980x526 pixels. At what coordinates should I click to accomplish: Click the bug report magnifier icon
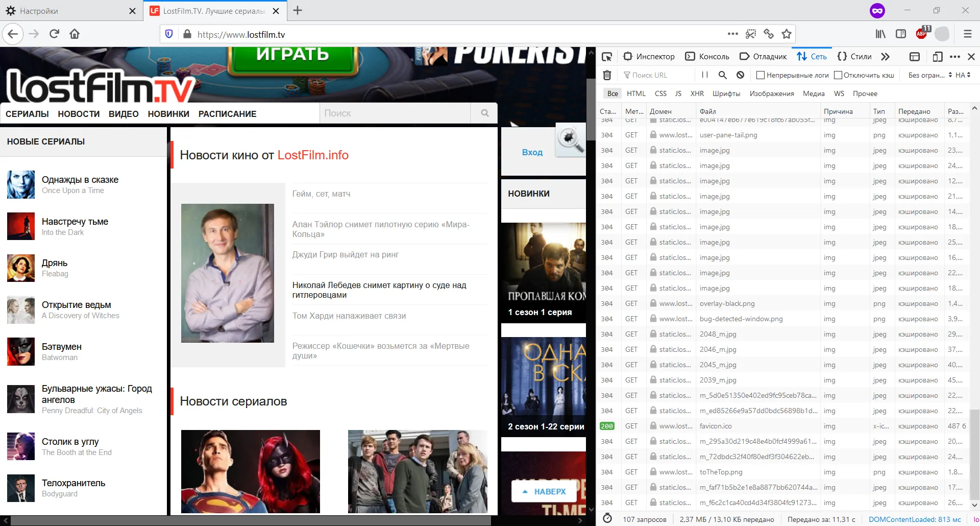pos(570,139)
